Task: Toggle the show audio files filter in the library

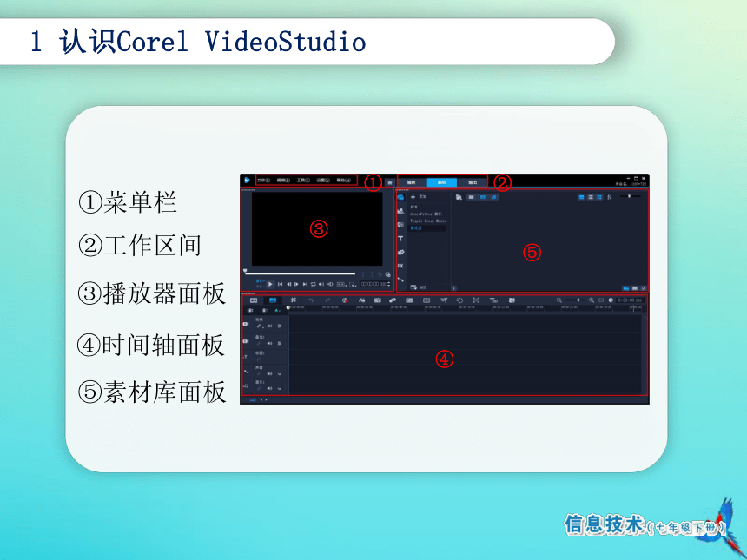Action: coord(494,197)
